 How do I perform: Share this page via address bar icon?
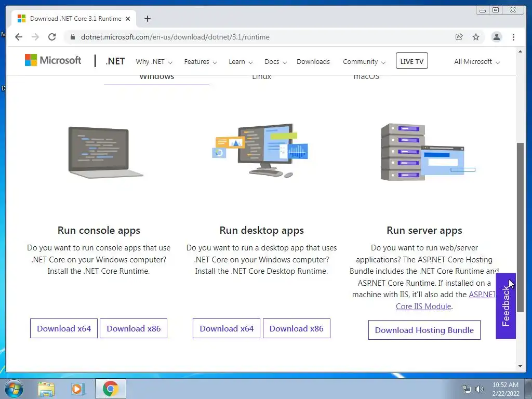[x=459, y=37]
